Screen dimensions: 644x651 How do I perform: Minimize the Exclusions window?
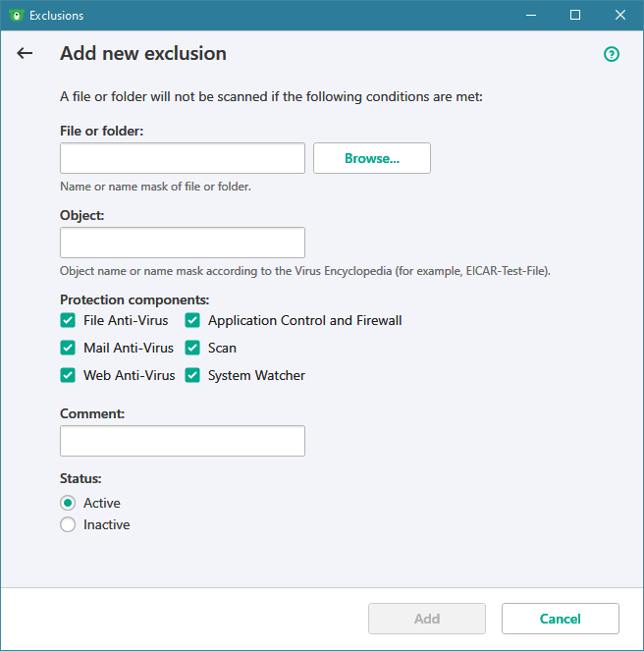coord(530,16)
